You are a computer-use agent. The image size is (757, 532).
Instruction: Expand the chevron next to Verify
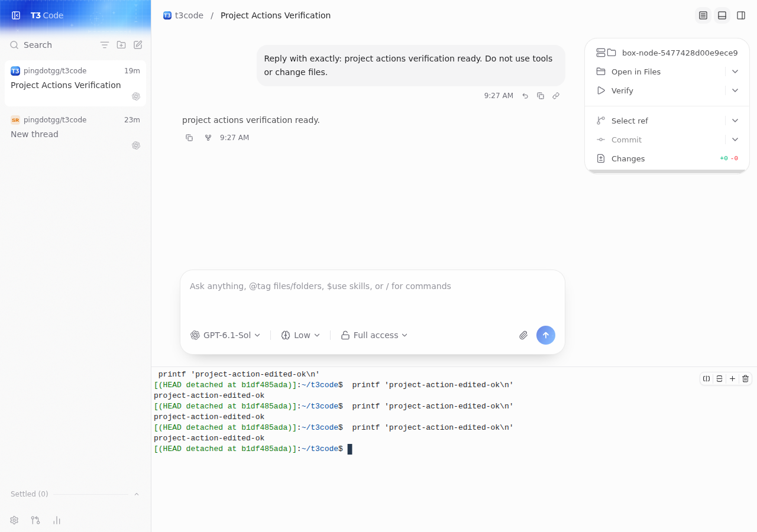[735, 90]
